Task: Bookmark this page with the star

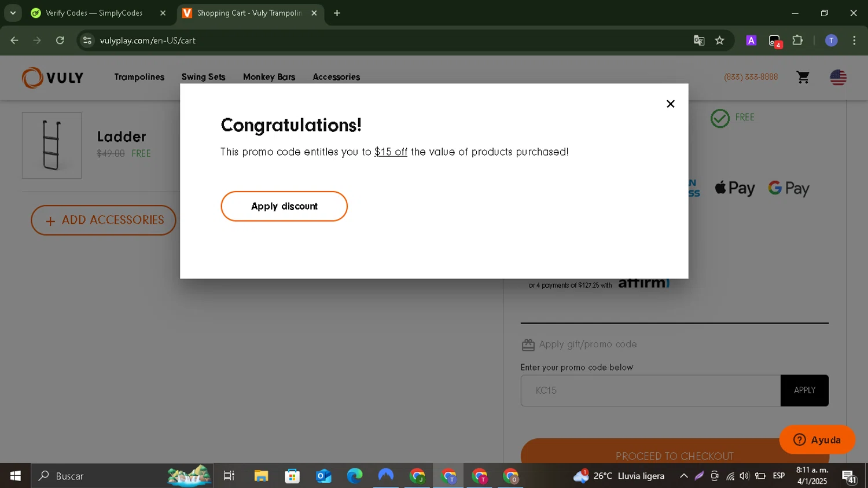Action: pyautogui.click(x=719, y=41)
